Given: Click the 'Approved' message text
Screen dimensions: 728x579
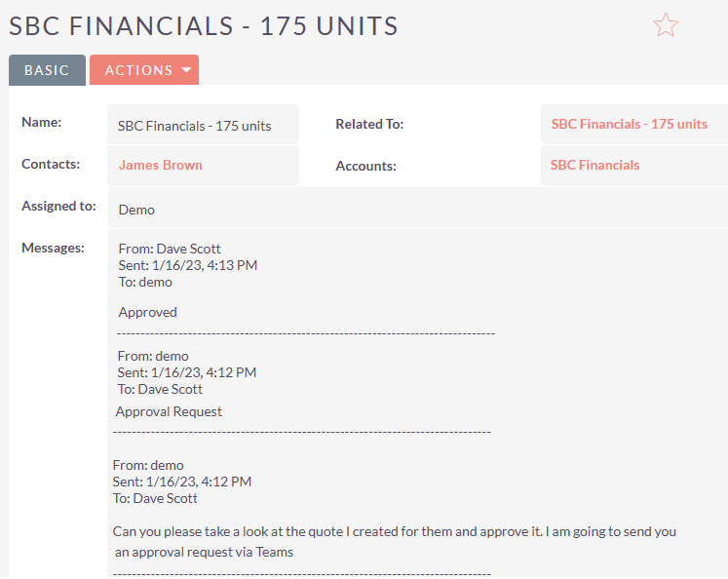Looking at the screenshot, I should [x=147, y=313].
